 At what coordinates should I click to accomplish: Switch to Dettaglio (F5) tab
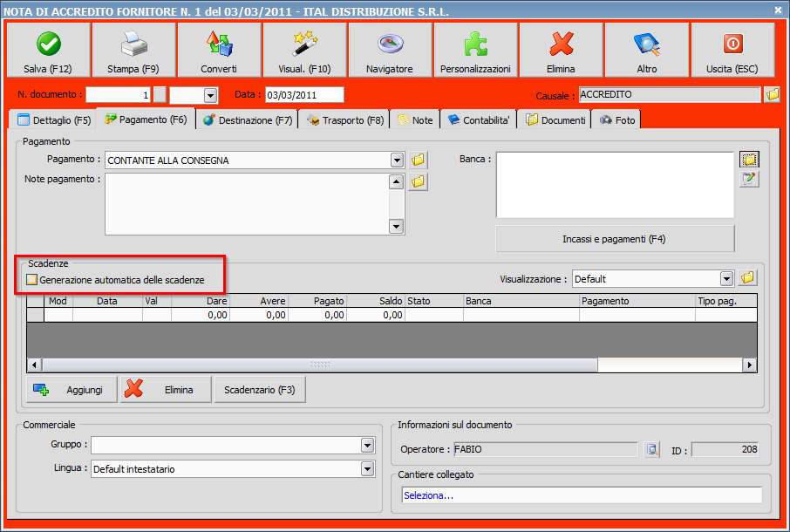pos(54,119)
